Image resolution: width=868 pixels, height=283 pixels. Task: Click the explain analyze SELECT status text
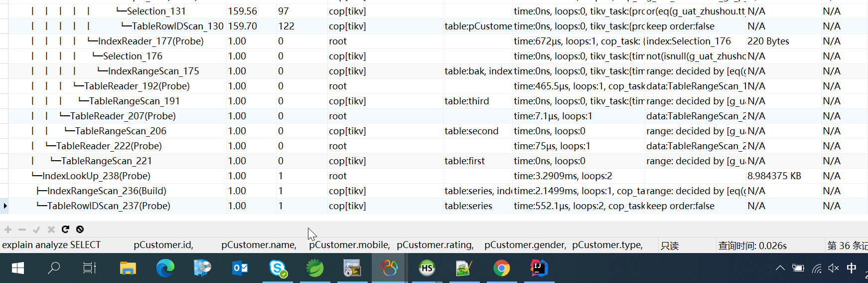(x=51, y=245)
